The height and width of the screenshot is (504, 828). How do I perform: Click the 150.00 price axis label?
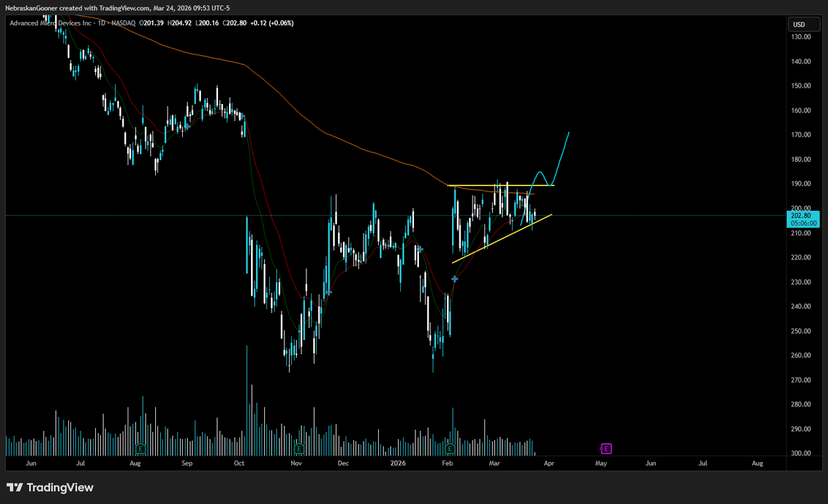point(802,86)
